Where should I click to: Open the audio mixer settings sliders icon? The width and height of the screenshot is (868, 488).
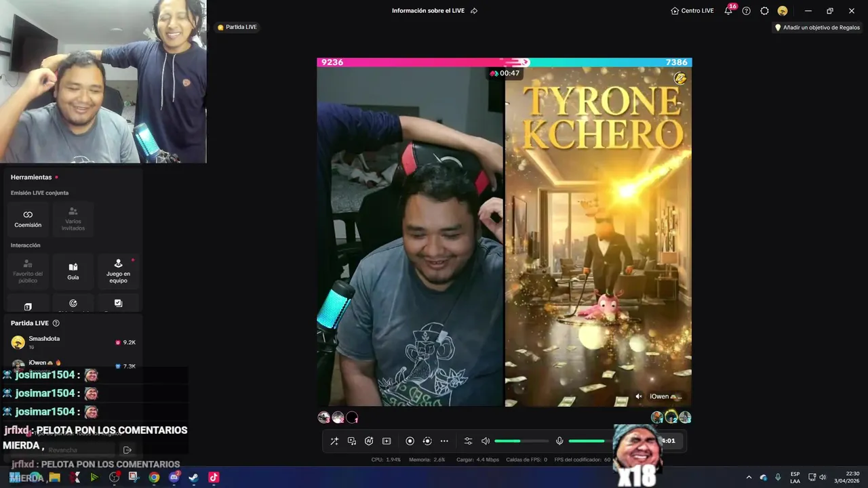click(x=468, y=441)
